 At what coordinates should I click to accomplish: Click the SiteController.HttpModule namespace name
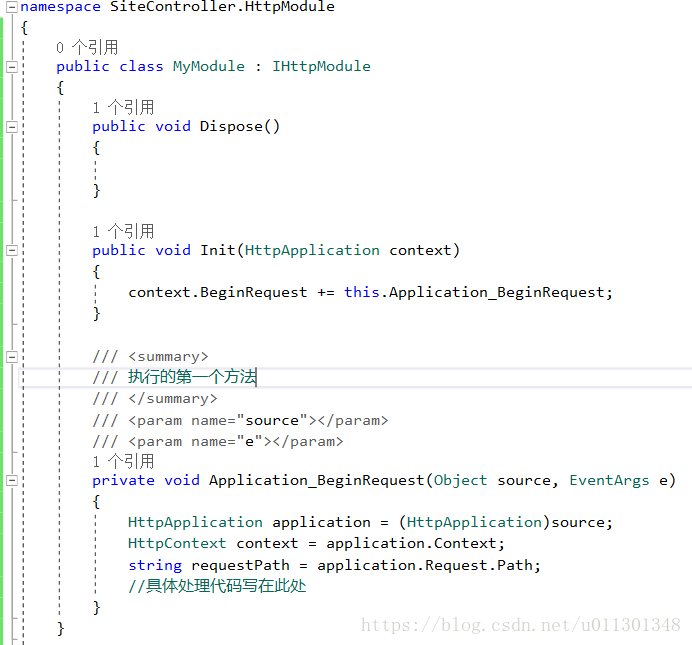pyautogui.click(x=222, y=7)
